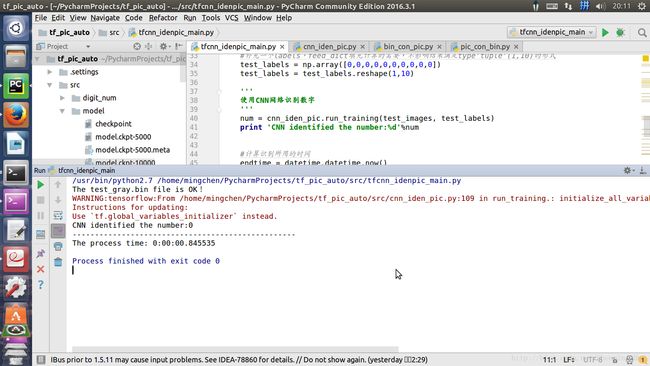Open the run configuration dropdown tfcnn_idenpic_main
The height and width of the screenshot is (366, 650).
coord(552,32)
